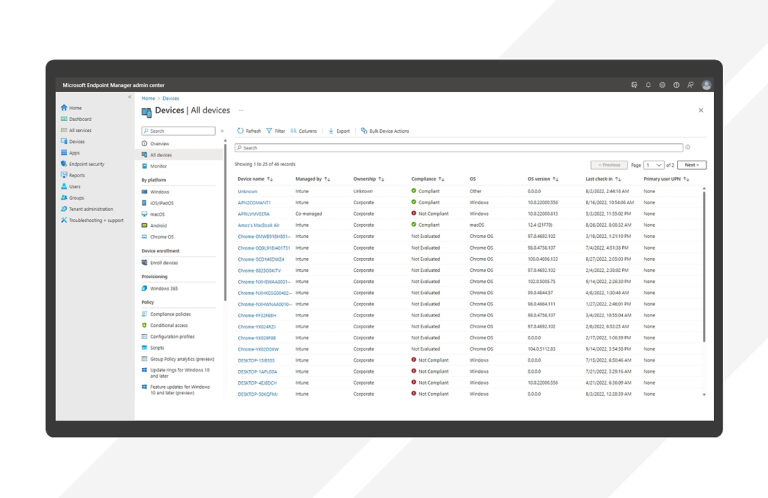Screen dimensions: 768x498
Task: Click the feedback icon in header
Action: 691,85
